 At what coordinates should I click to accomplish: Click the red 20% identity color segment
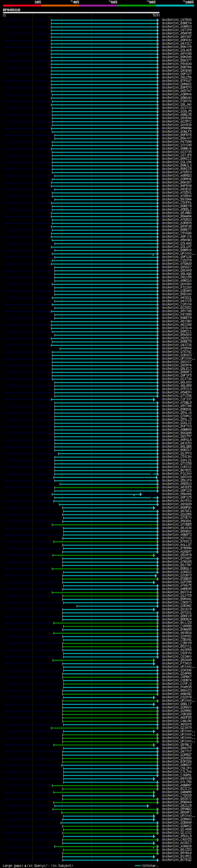pos(22,6)
